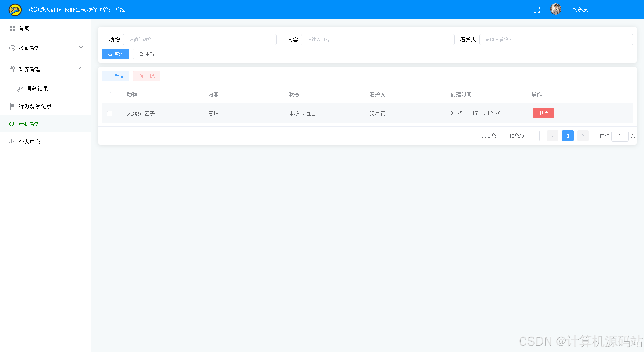Click the 创建时间 column header
The width and height of the screenshot is (644, 352).
461,95
